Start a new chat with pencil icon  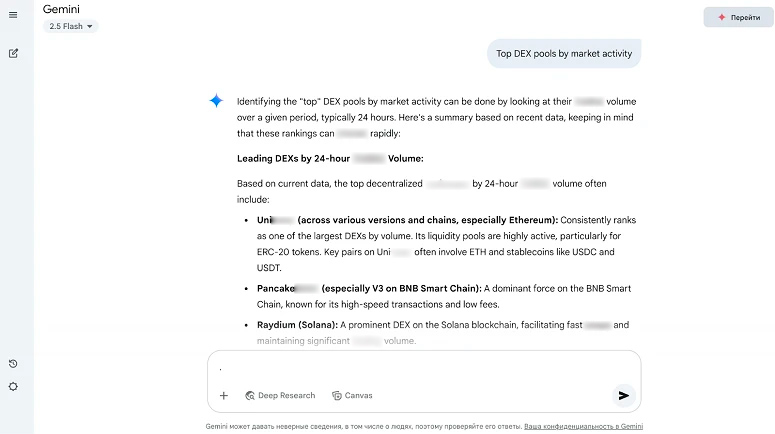[x=13, y=53]
